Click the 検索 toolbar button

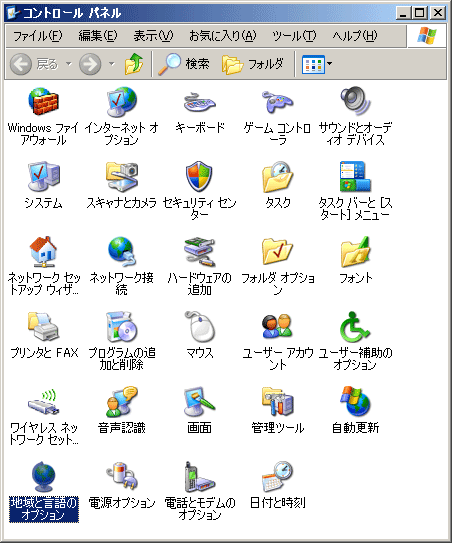click(x=184, y=64)
